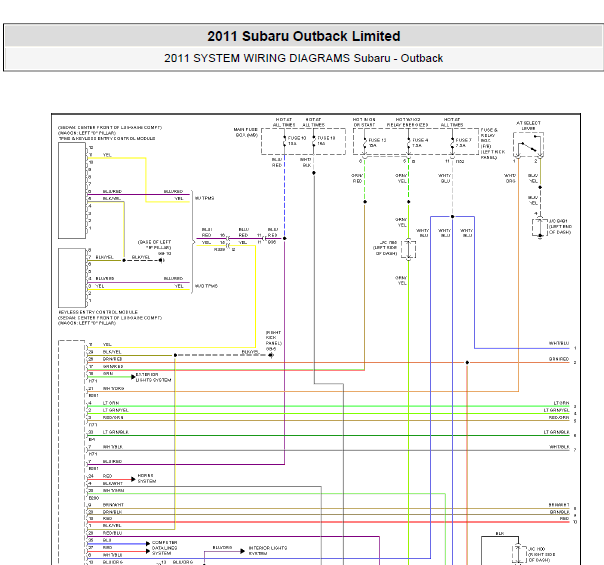Click the arrow pointing to Horn System
The width and height of the screenshot is (604, 565).
pyautogui.click(x=133, y=479)
